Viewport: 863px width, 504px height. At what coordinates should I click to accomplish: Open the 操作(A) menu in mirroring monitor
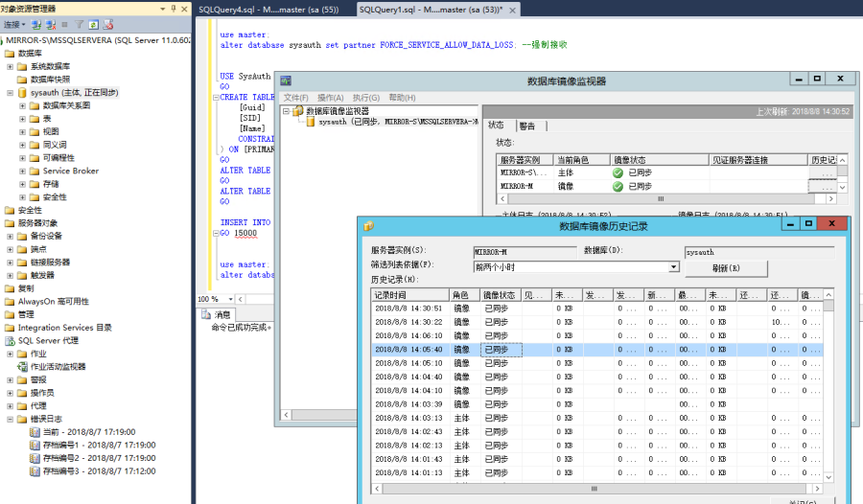click(x=331, y=98)
